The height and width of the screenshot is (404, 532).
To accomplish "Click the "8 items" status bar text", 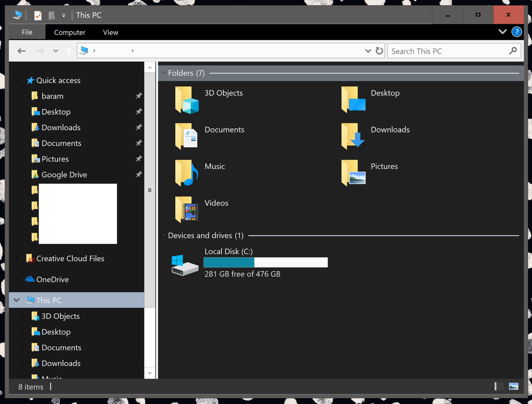I will tap(31, 387).
